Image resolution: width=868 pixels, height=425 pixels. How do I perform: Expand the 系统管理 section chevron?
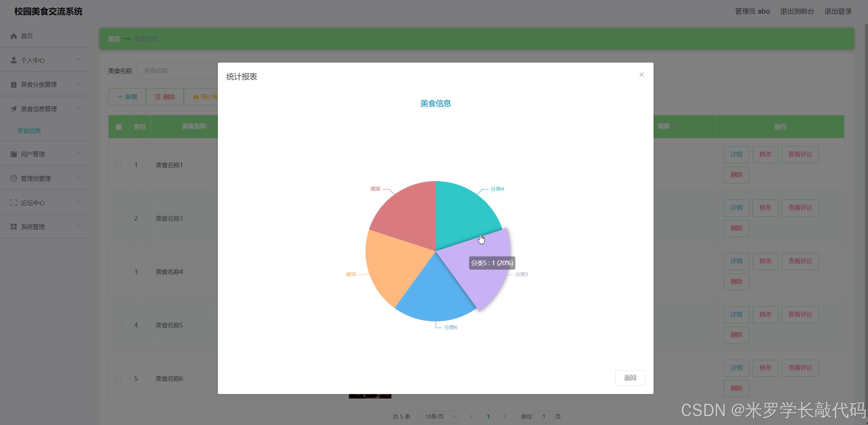[x=79, y=226]
